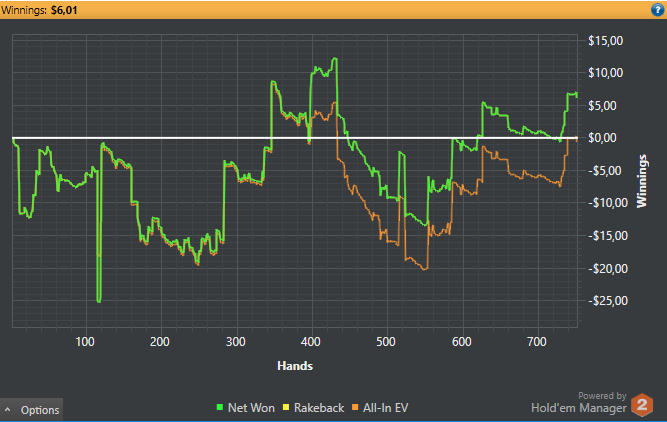Click the Powered by text
The height and width of the screenshot is (422, 667).
602,396
